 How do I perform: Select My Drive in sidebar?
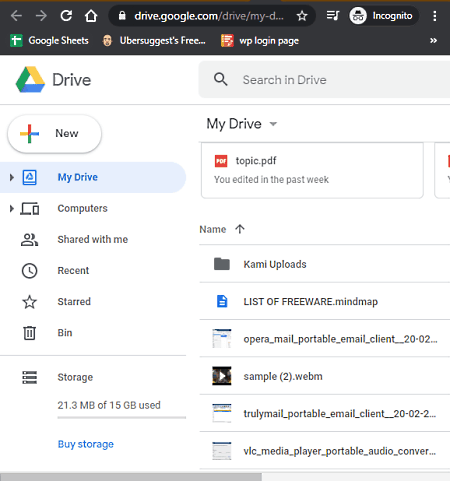93,177
